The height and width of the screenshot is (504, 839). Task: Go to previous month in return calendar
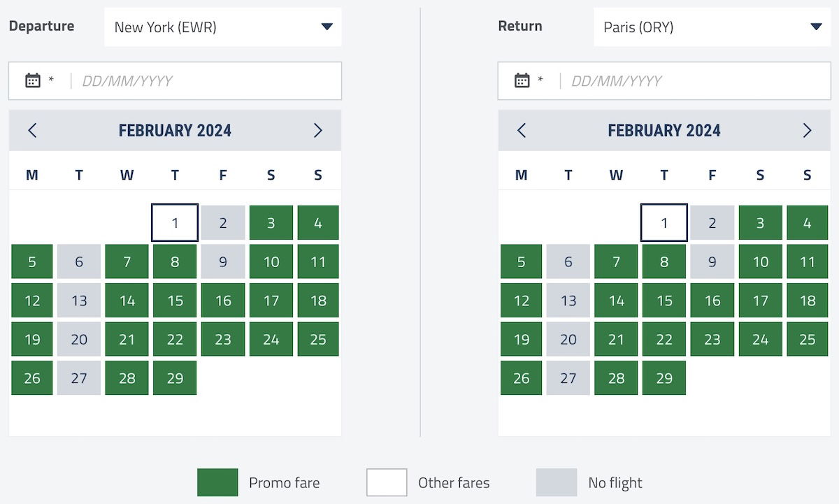coord(522,130)
